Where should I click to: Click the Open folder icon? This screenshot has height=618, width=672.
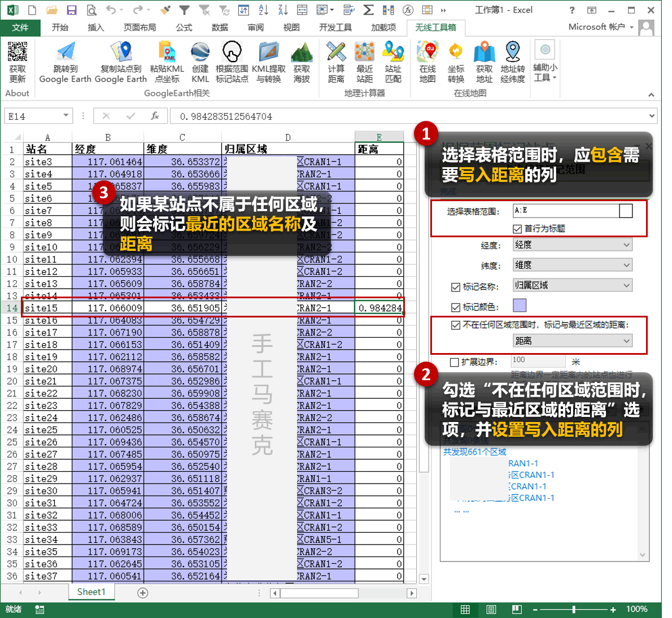click(52, 10)
